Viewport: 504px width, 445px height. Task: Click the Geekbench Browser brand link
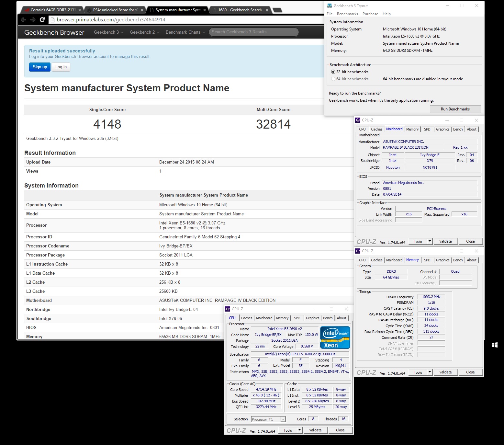click(54, 32)
